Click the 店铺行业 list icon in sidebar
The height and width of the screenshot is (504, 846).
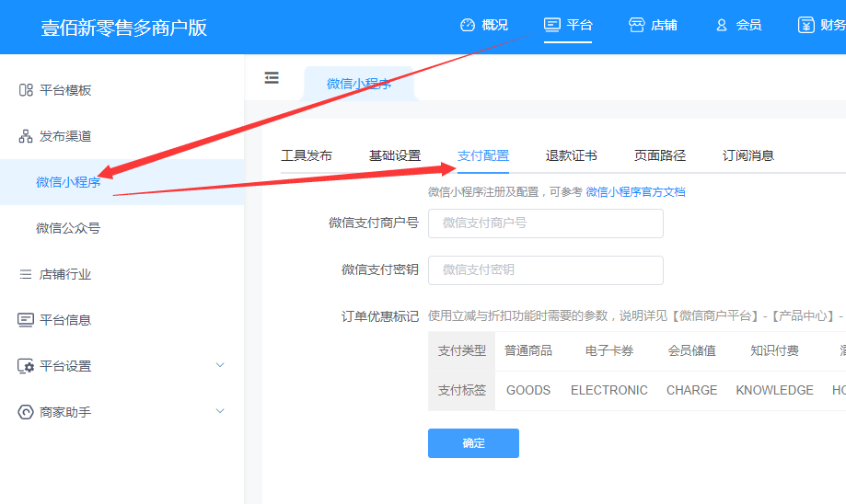click(x=26, y=274)
